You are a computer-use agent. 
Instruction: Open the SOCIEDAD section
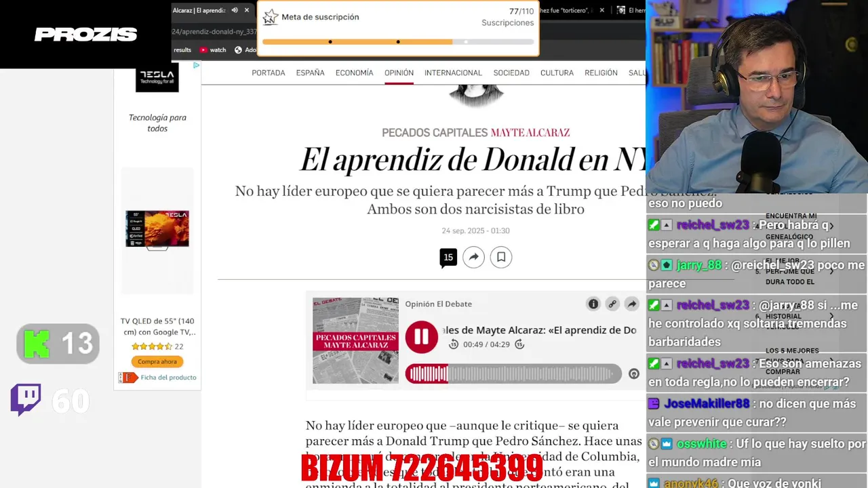pyautogui.click(x=511, y=73)
